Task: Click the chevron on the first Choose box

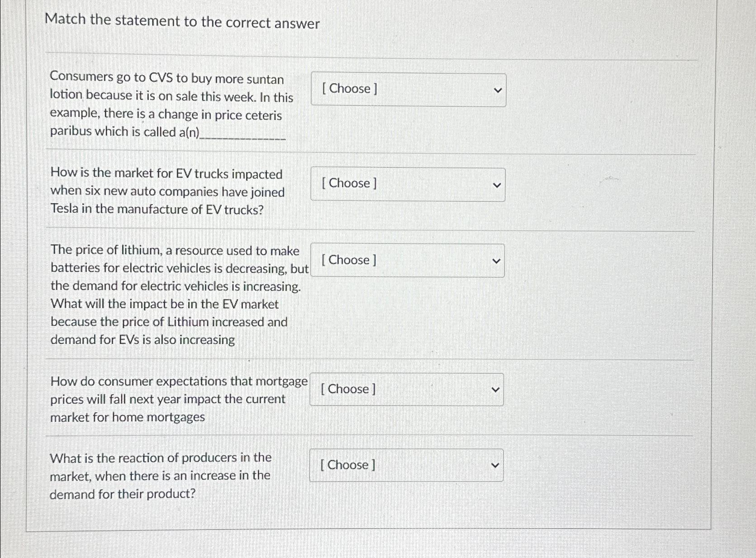Action: coord(497,90)
